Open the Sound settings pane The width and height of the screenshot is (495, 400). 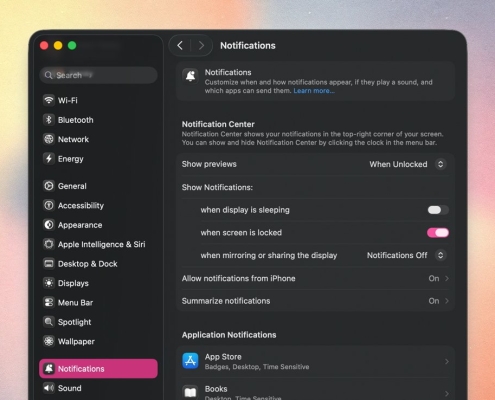point(98,388)
